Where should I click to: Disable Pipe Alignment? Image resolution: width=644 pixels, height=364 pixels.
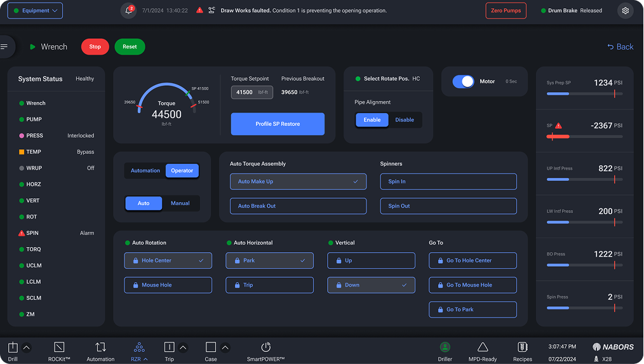405,120
